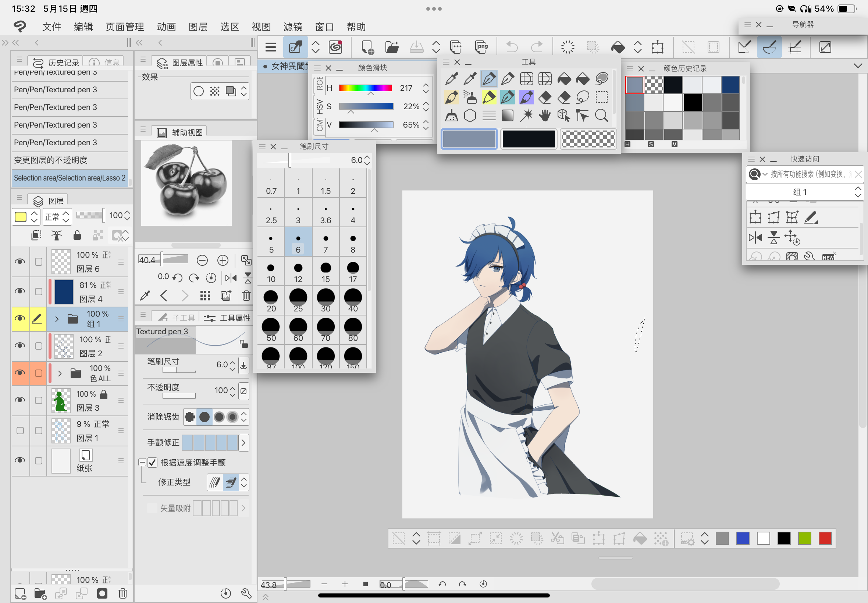Hide the 纸张 paper layer
Viewport: 868px width, 603px height.
[x=19, y=460]
